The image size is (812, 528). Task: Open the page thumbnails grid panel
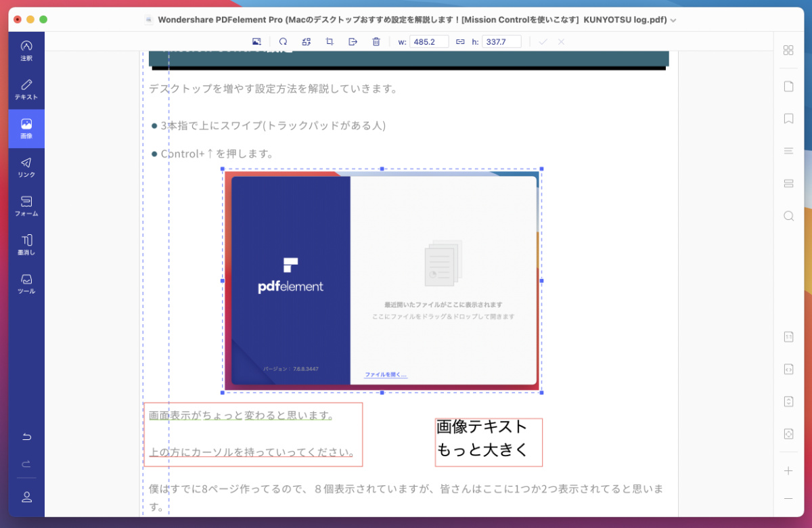click(788, 50)
